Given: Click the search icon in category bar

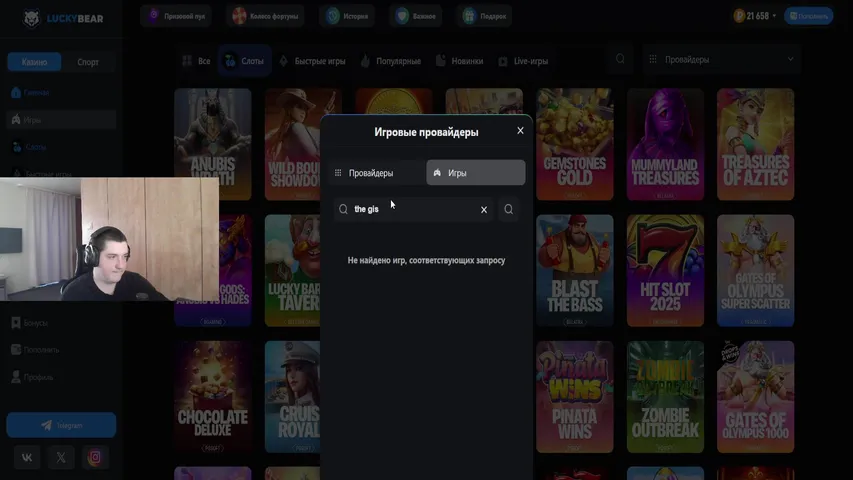Looking at the screenshot, I should tap(620, 59).
